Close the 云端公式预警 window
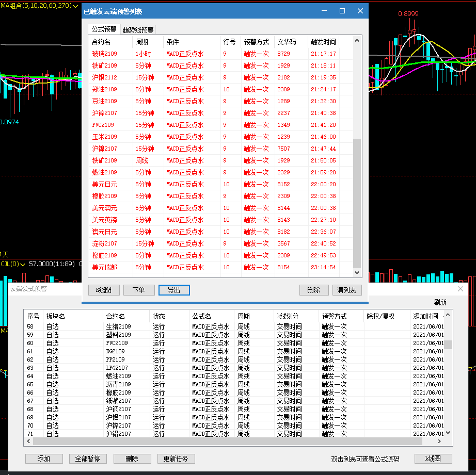 461,289
